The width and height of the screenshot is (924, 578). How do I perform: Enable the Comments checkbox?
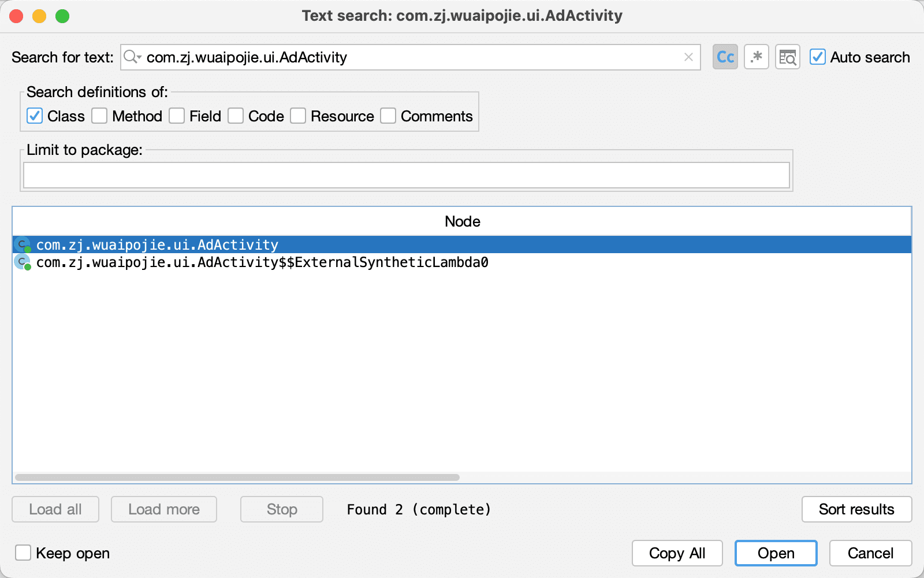pyautogui.click(x=388, y=116)
